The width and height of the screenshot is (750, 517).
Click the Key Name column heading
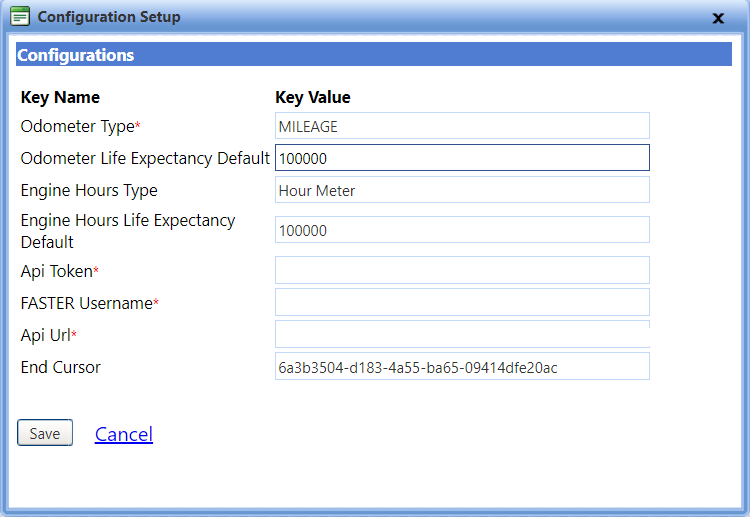click(x=60, y=98)
